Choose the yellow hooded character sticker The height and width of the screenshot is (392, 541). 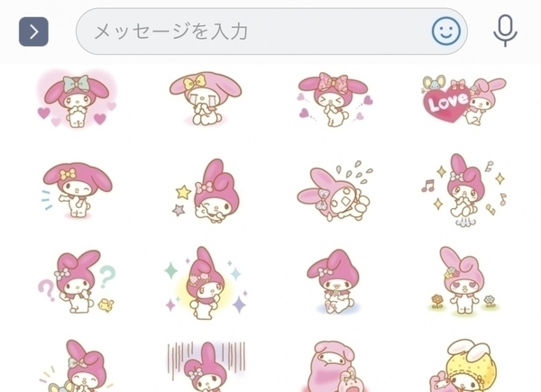463,366
